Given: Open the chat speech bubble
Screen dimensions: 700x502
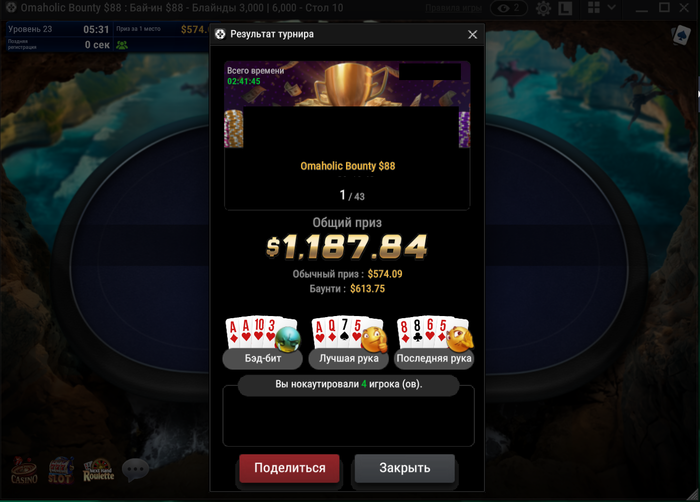Looking at the screenshot, I should pyautogui.click(x=135, y=470).
